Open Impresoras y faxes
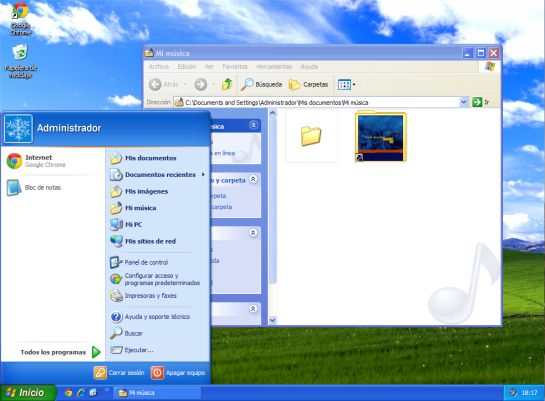Screen dimensions: 545x401 pos(143,296)
